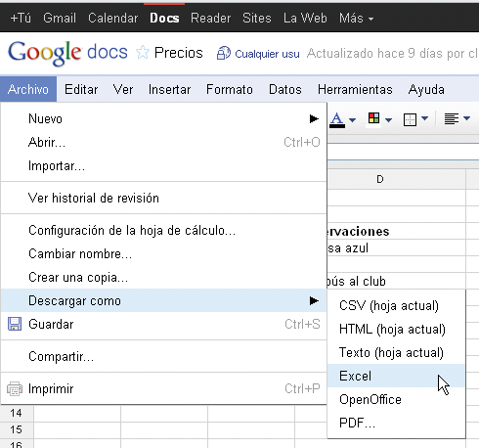Open the Archivo menu
Screen dimensions: 479x448
click(28, 89)
